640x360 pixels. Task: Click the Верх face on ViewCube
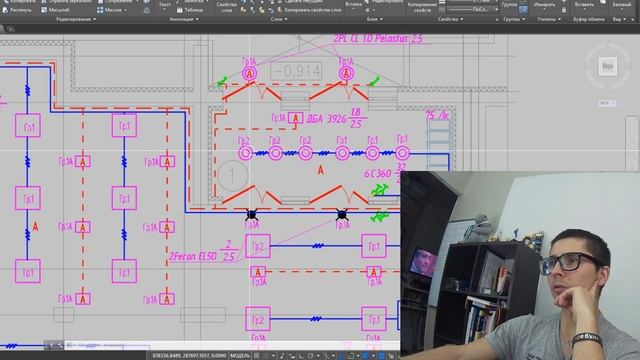(x=607, y=66)
